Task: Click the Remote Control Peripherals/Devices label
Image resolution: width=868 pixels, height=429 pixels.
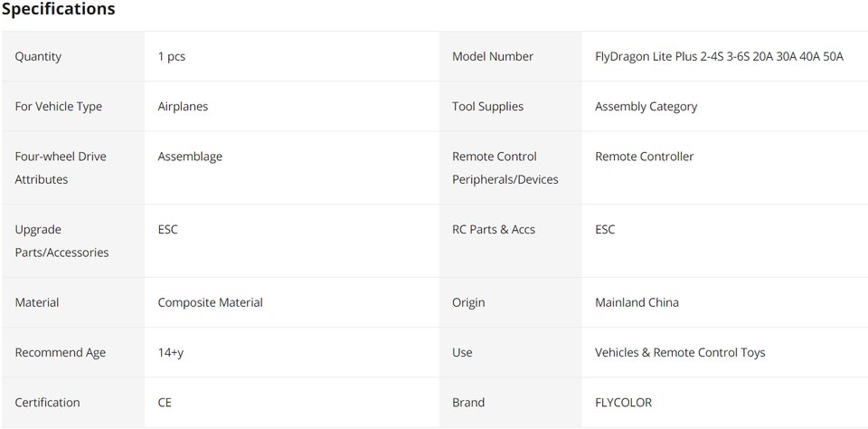Action: [505, 167]
